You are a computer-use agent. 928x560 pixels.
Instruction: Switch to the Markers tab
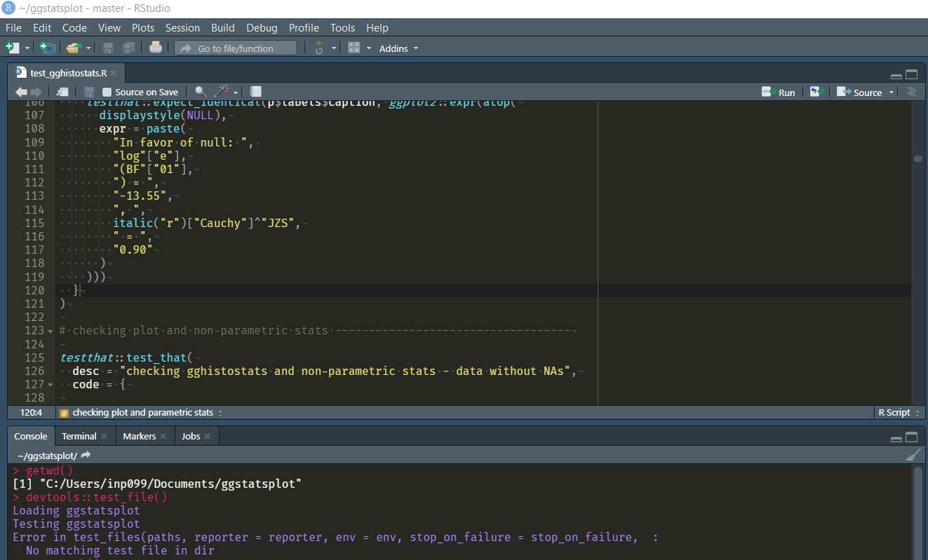140,436
